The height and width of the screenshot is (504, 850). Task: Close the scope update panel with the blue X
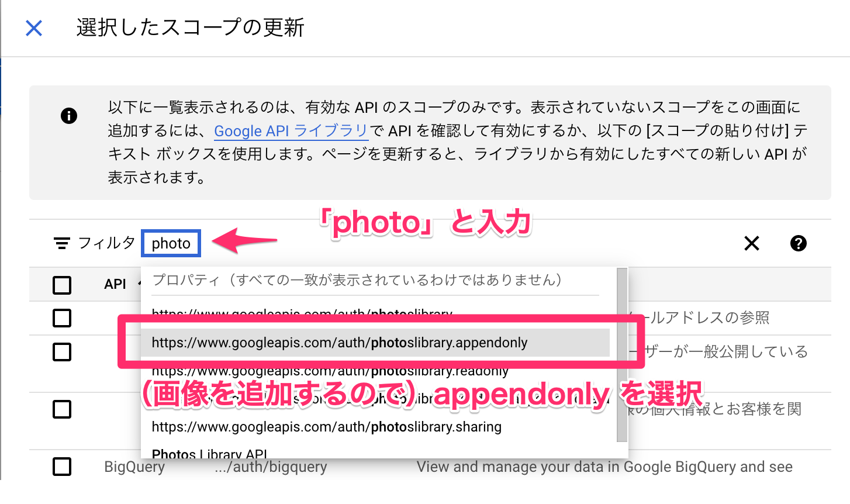(34, 27)
